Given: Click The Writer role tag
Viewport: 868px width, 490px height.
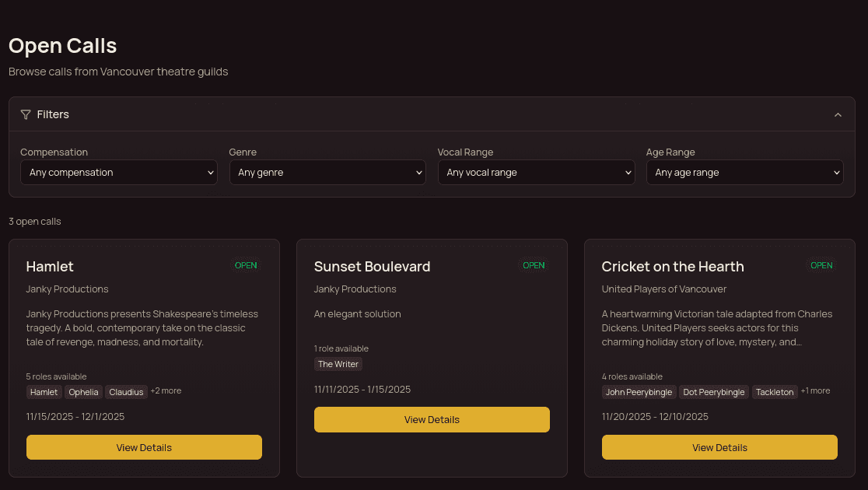Looking at the screenshot, I should (x=338, y=364).
